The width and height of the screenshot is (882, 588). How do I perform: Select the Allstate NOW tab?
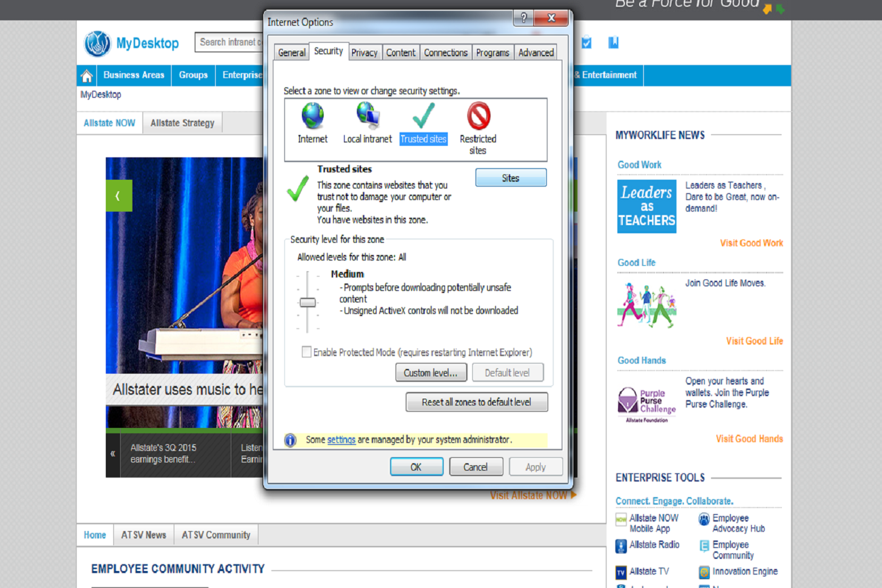click(x=109, y=123)
